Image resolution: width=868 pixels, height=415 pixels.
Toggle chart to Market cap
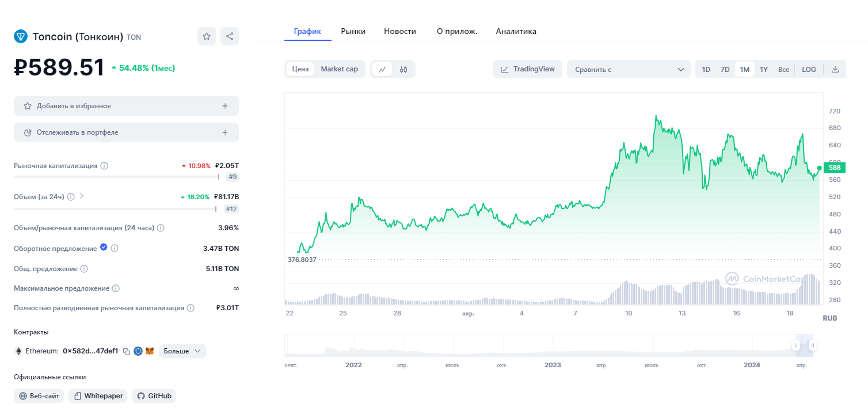339,69
